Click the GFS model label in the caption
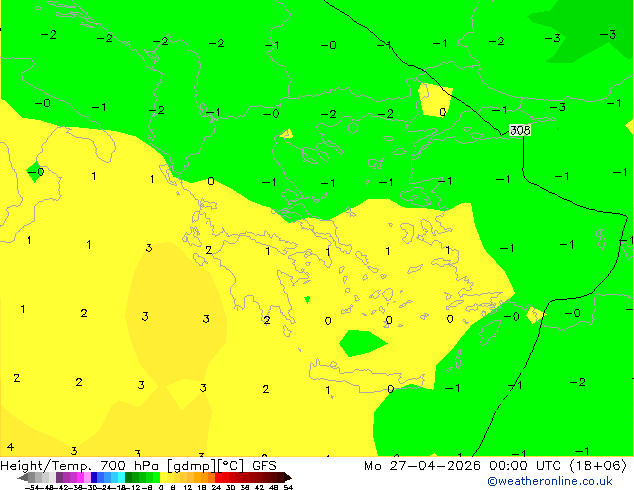Image resolution: width=634 pixels, height=490 pixels. tap(264, 466)
